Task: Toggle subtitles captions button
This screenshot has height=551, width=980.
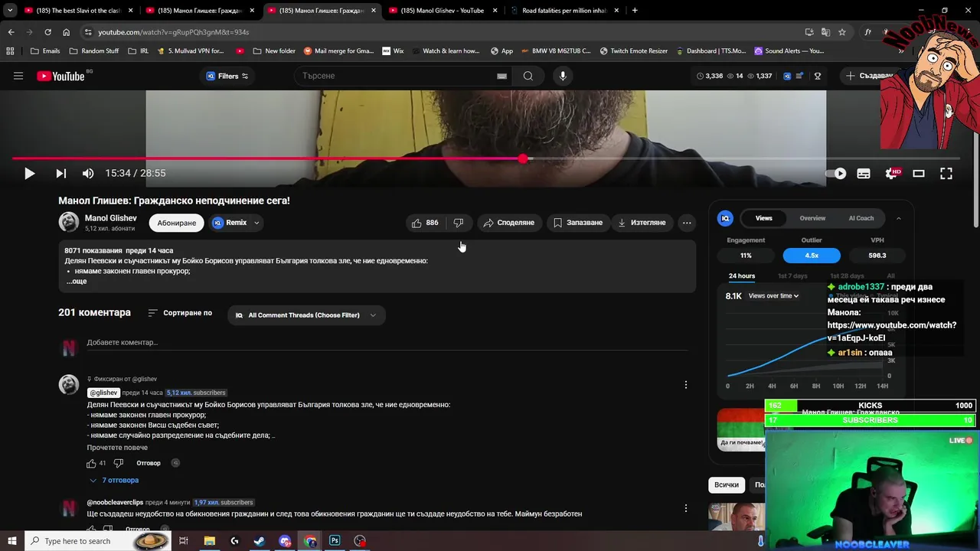Action: [864, 174]
